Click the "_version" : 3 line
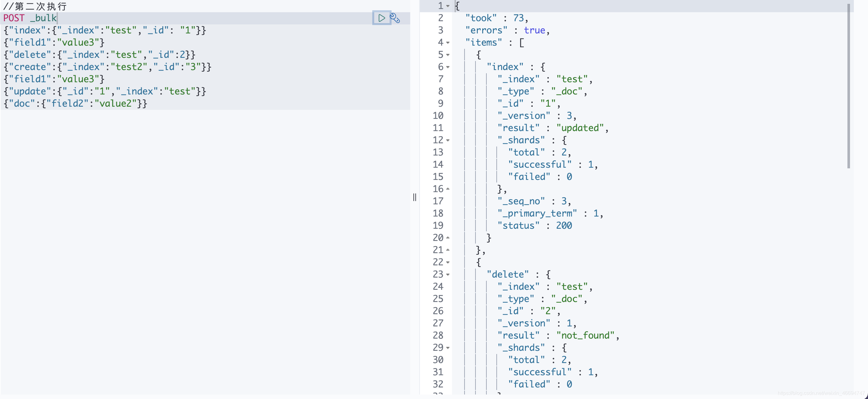 pos(537,116)
